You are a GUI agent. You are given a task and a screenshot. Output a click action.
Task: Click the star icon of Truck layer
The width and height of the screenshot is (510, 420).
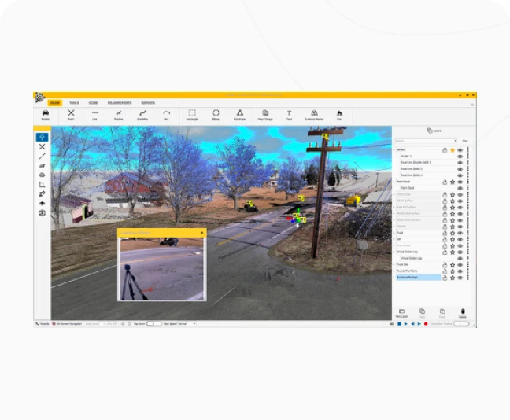pyautogui.click(x=453, y=233)
